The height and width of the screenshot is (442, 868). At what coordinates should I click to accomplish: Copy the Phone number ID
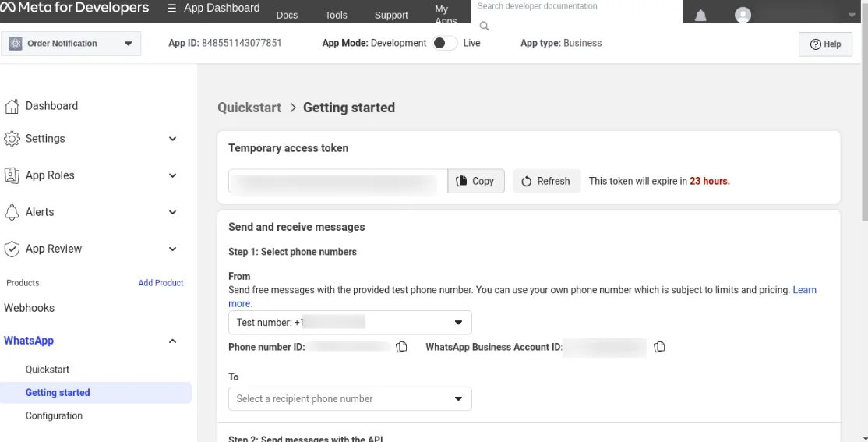tap(402, 347)
